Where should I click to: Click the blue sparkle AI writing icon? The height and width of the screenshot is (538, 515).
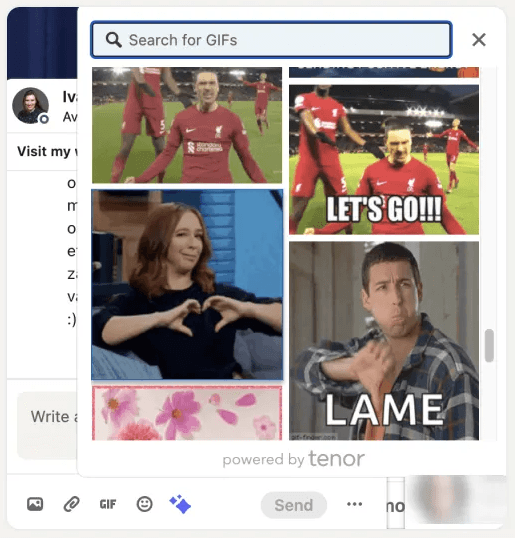click(180, 504)
